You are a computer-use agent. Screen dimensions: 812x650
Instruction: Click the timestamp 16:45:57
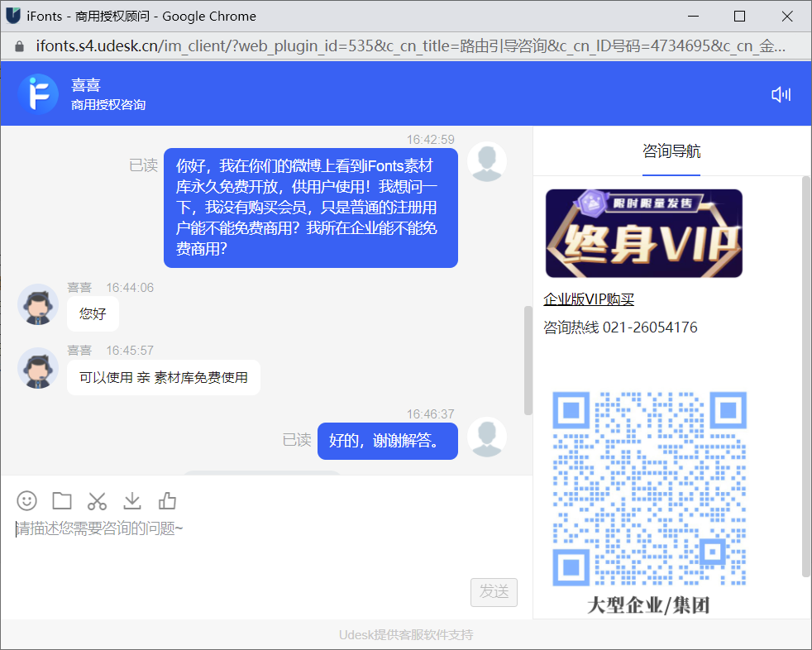[130, 351]
